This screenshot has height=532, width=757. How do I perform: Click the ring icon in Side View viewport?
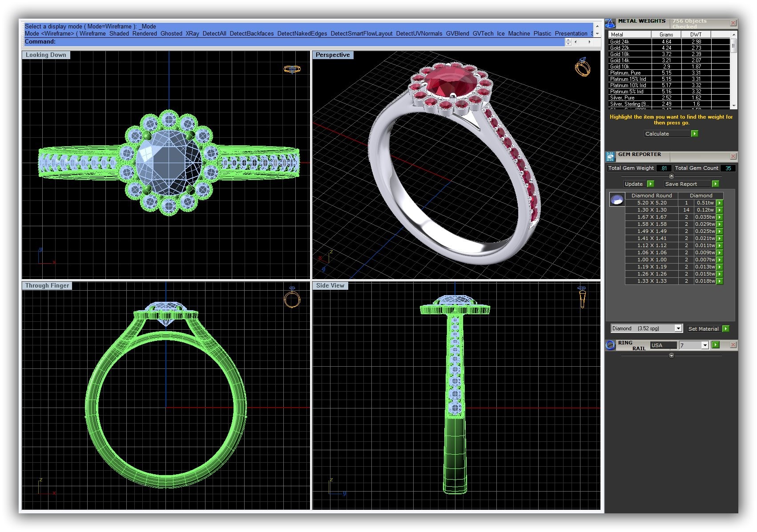(582, 297)
